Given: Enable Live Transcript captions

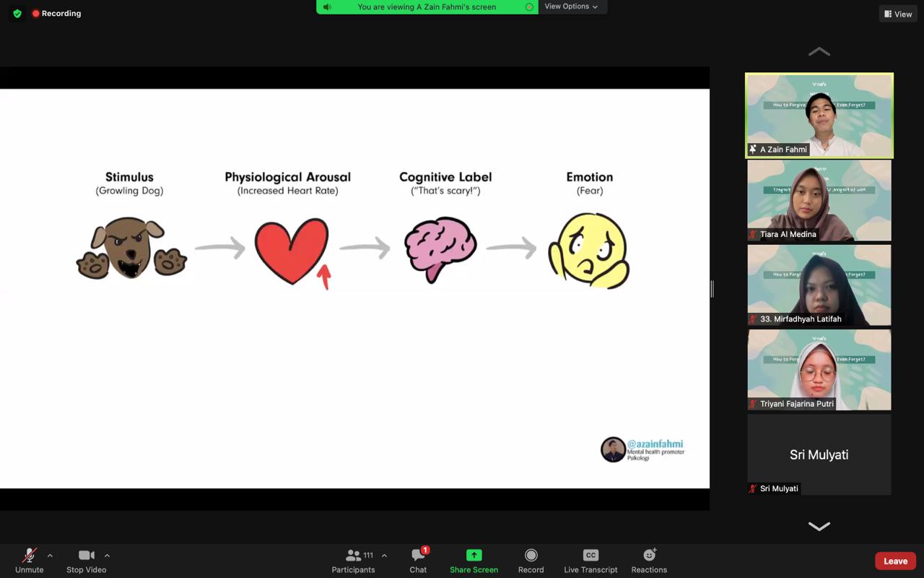Looking at the screenshot, I should click(x=590, y=555).
